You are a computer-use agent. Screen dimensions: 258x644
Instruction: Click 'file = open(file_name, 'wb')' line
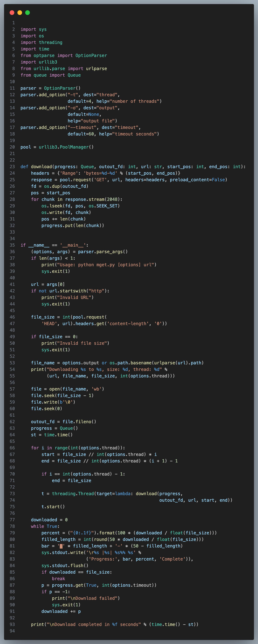click(x=67, y=389)
